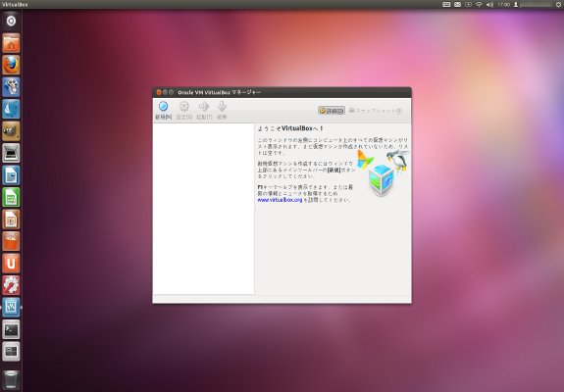Screen dimensions: 564x392
Task: Click the Discard (破棄) down-arrow toolbar icon
Action: pyautogui.click(x=222, y=107)
